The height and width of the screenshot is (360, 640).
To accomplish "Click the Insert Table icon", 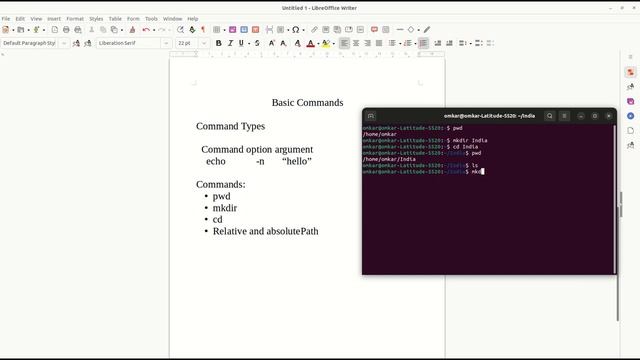I will coord(217,30).
